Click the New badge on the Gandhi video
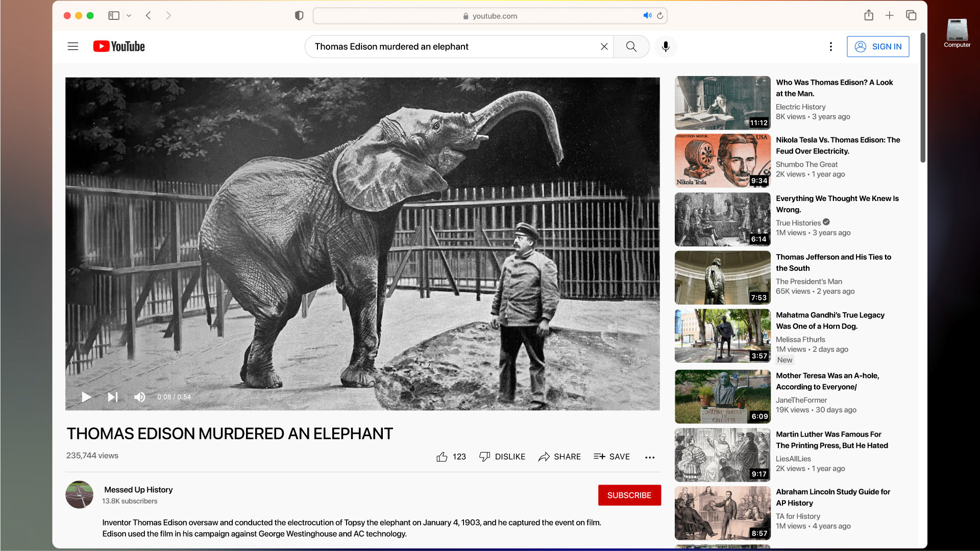 coord(785,360)
